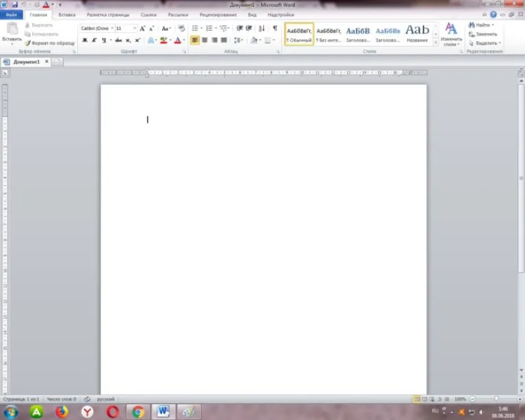Justify the paragraph text

pos(224,40)
